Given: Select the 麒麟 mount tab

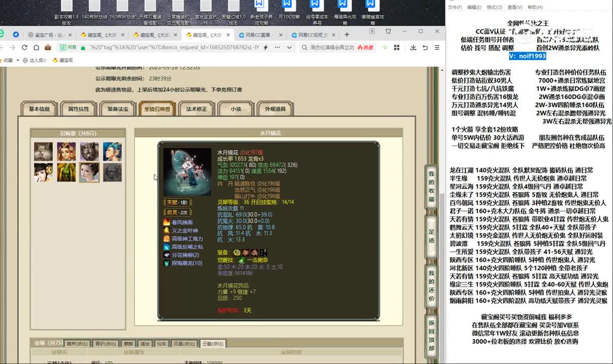Looking at the screenshot, I should point(128,343).
